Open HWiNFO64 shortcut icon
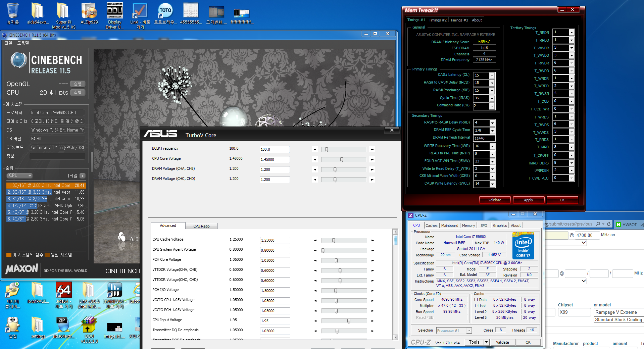The width and height of the screenshot is (644, 349). point(114,295)
